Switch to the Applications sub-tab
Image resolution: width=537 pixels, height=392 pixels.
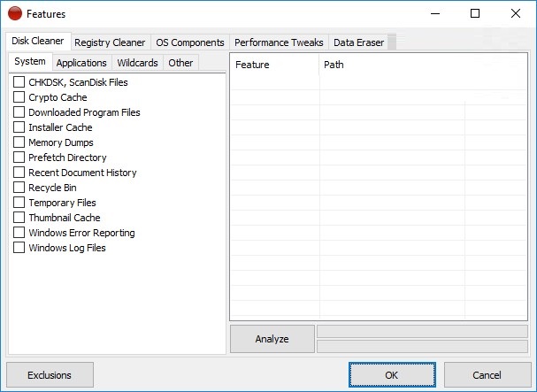[81, 63]
